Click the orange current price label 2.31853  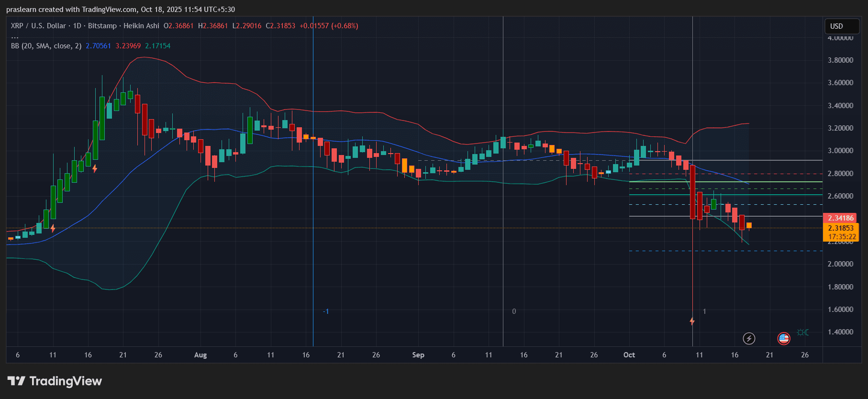(x=841, y=228)
